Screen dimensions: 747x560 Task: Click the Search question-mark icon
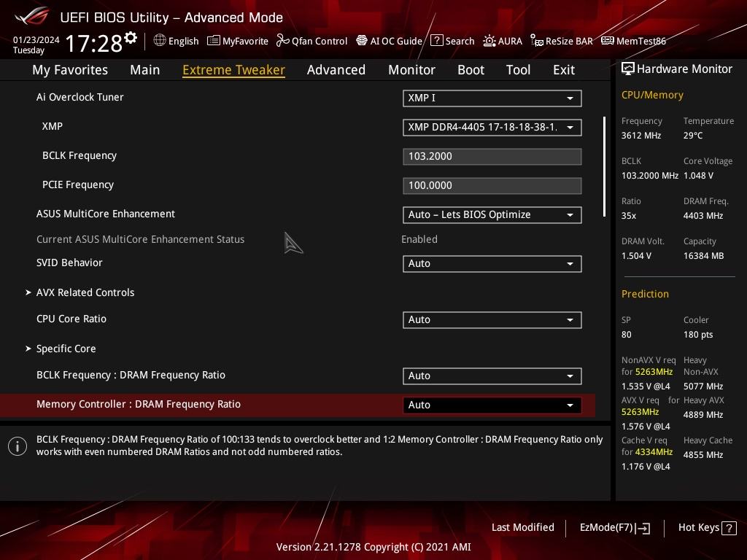click(x=436, y=41)
